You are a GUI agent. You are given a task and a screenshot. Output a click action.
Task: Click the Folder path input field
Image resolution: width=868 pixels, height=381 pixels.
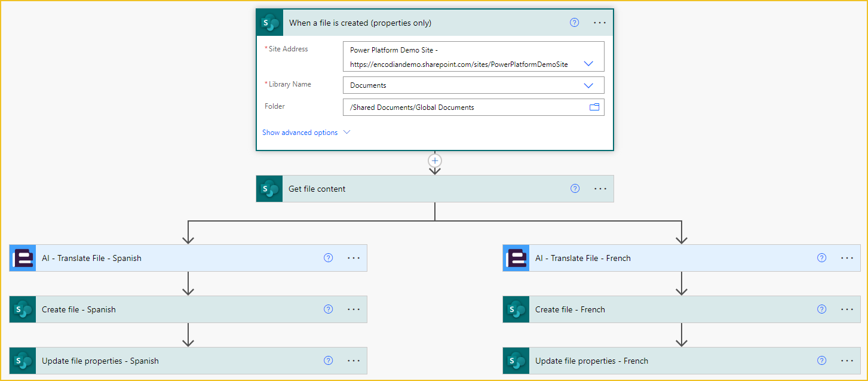[x=474, y=107]
